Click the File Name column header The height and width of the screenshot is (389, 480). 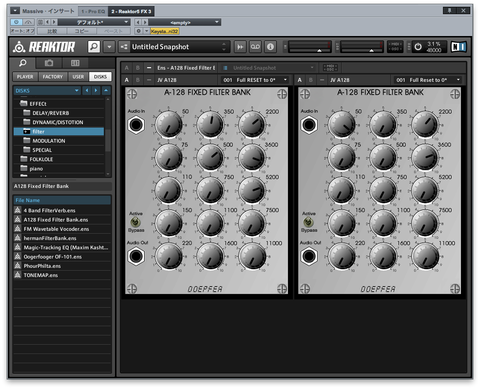pos(62,200)
